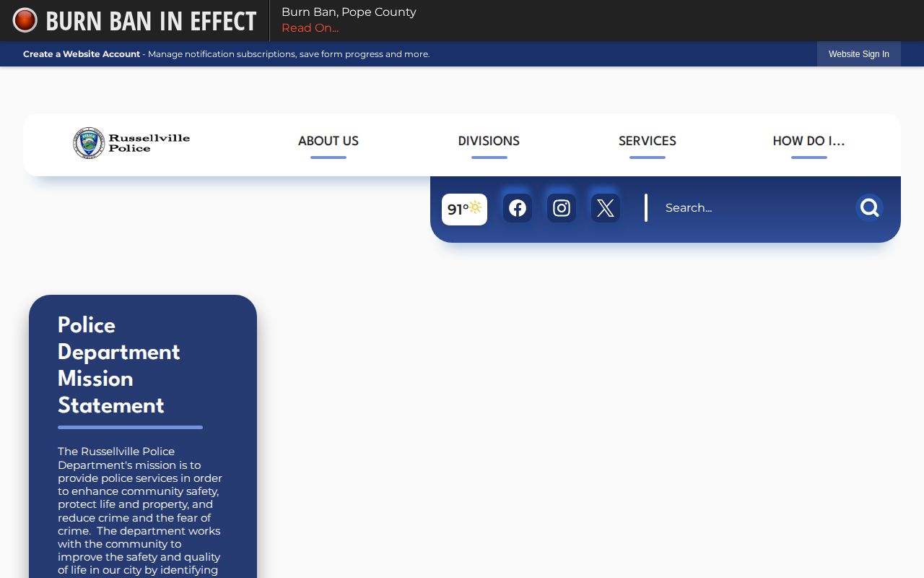This screenshot has height=578, width=924.
Task: Open the X (Twitter) social icon
Action: click(606, 208)
